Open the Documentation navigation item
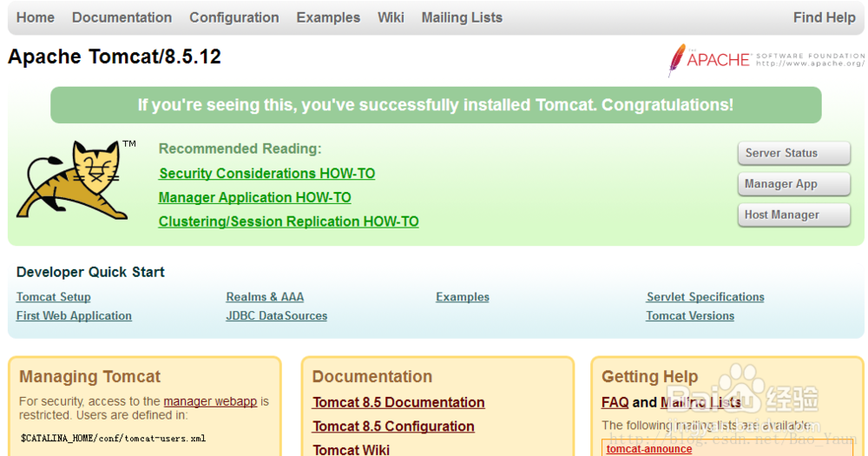 (x=122, y=17)
